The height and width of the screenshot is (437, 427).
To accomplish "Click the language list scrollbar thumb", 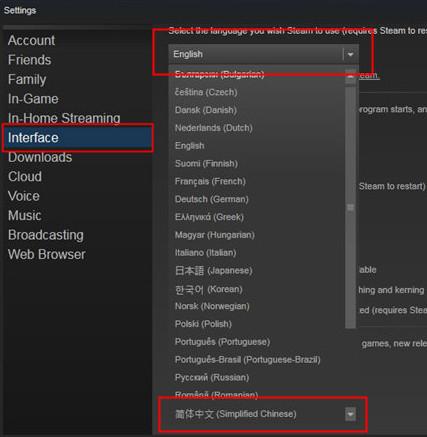I will (350, 208).
